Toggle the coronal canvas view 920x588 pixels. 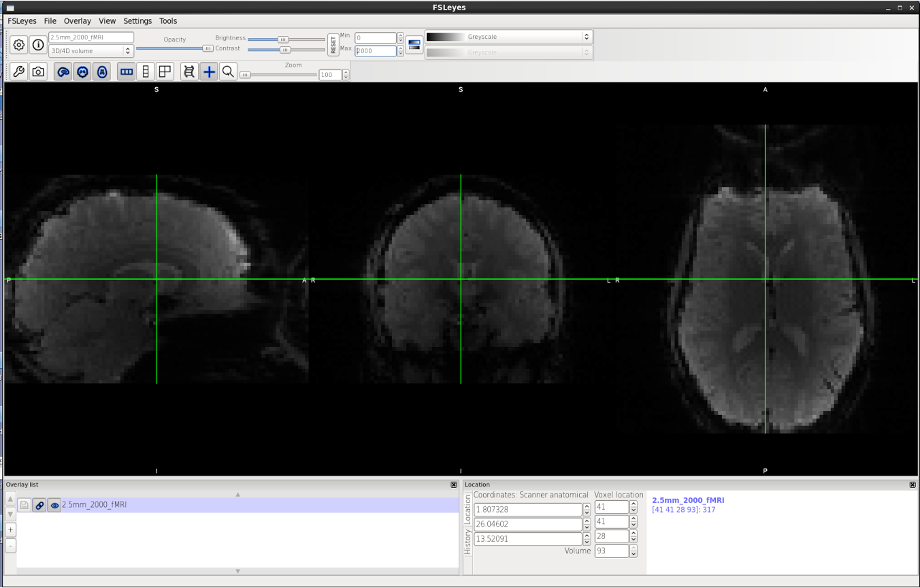point(82,71)
